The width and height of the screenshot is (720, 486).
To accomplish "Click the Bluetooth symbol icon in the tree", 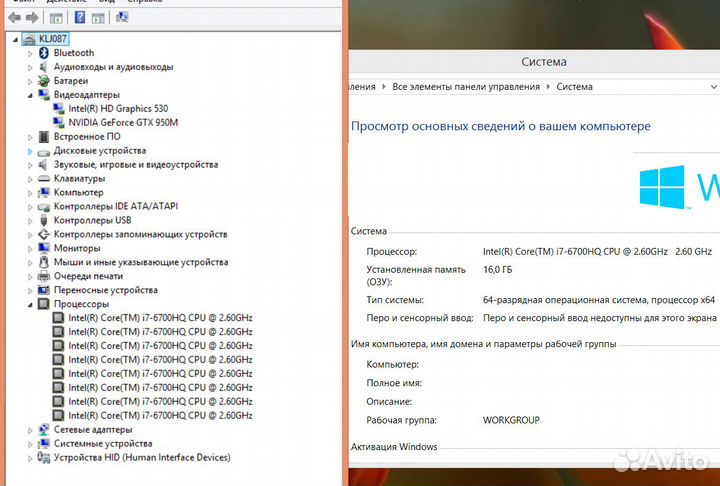I will 44,53.
